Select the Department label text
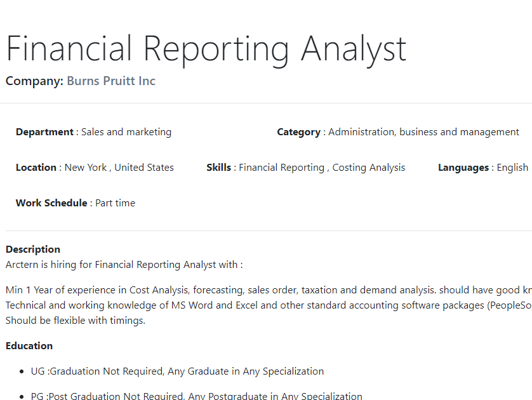 (44, 132)
